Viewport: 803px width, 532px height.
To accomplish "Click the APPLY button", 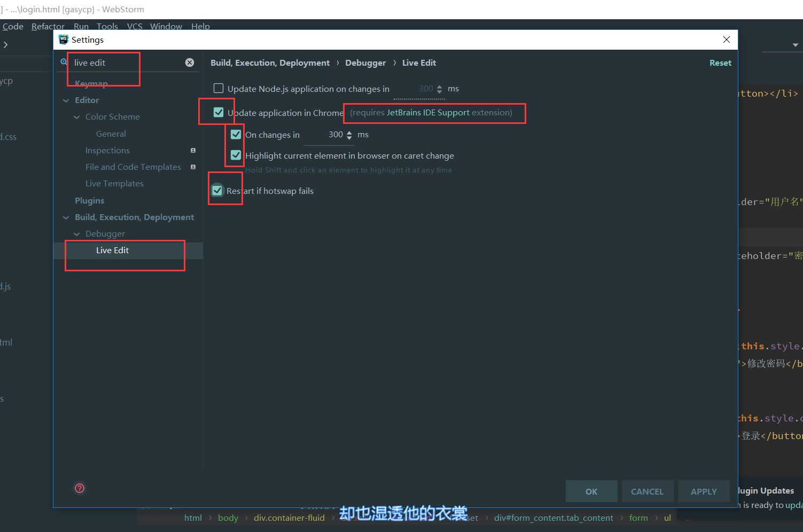I will coord(703,491).
